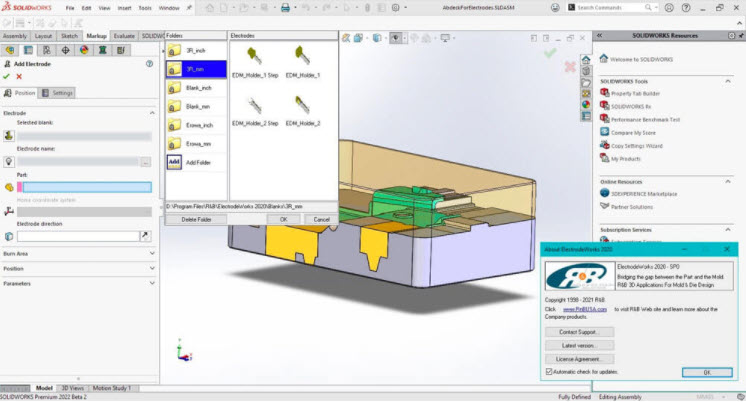Collapse the Electrode section

pyautogui.click(x=152, y=113)
